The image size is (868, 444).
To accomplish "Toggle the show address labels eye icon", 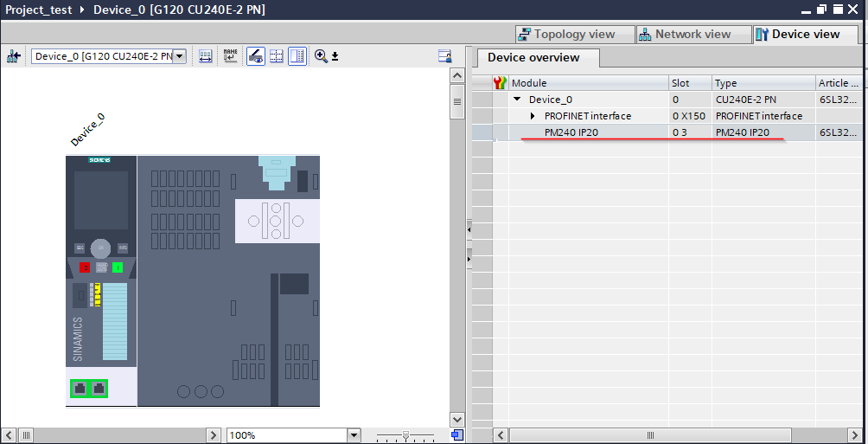I will (x=255, y=56).
